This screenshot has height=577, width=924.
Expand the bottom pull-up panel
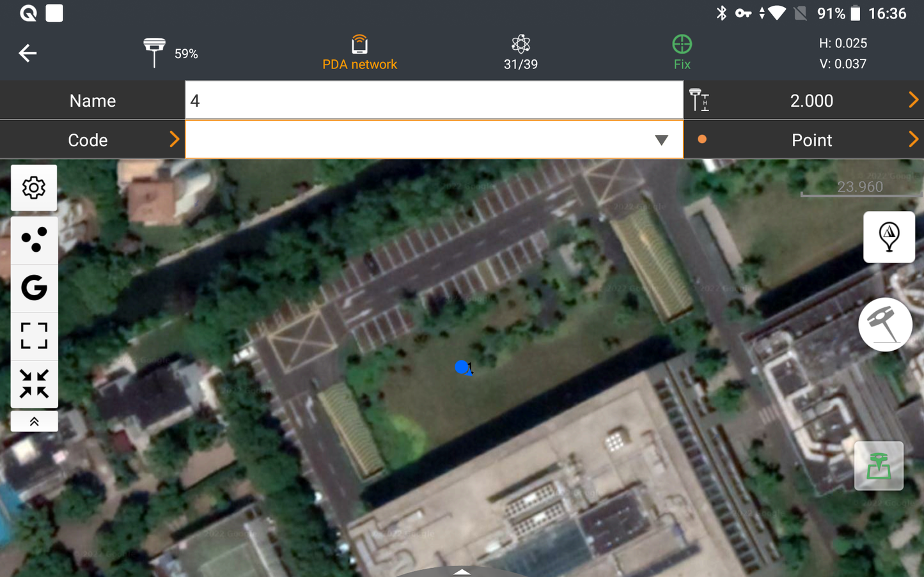point(462,571)
